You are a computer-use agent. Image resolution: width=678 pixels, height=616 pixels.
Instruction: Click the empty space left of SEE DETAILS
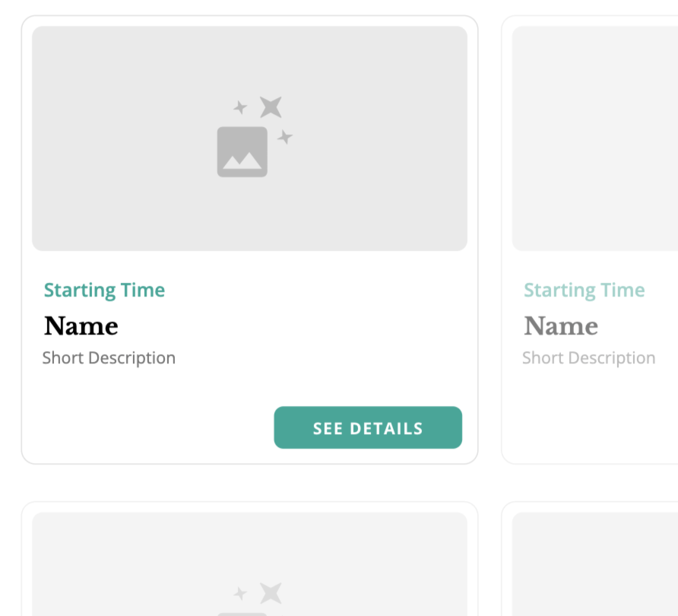(152, 427)
